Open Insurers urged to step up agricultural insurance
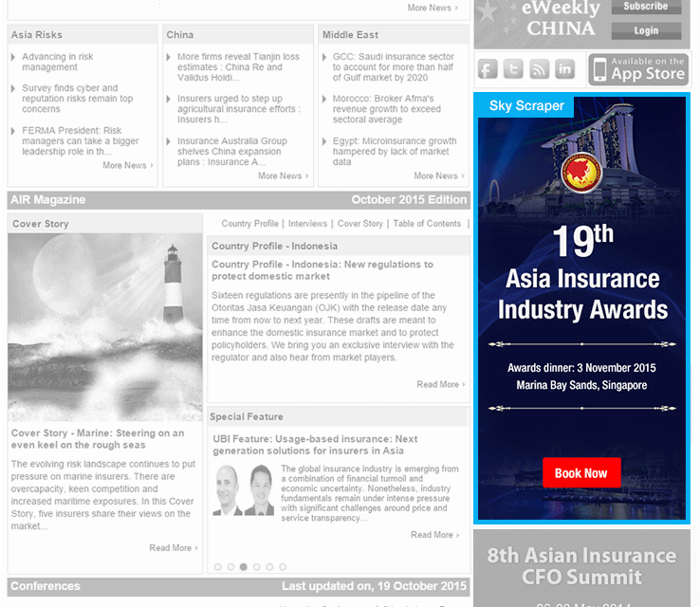 239,109
